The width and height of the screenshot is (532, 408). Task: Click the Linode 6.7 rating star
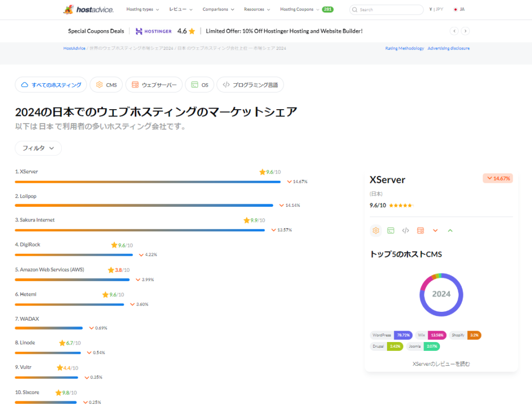[x=62, y=343]
